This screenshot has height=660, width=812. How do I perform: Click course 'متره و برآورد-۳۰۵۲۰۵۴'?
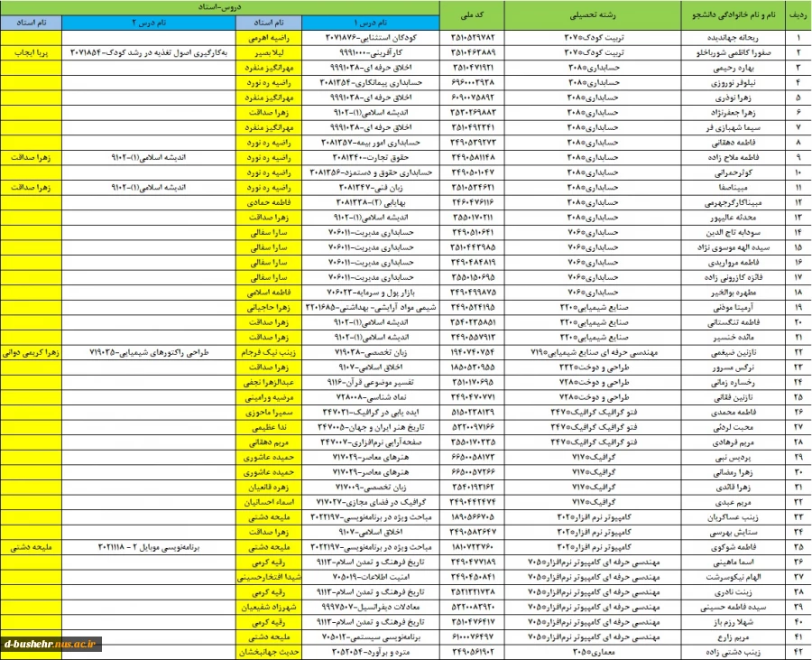click(371, 652)
